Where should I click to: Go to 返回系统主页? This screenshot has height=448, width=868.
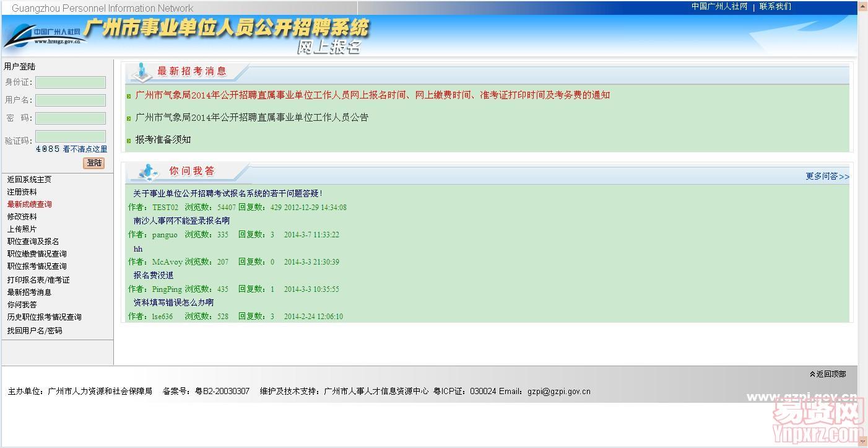[x=29, y=180]
